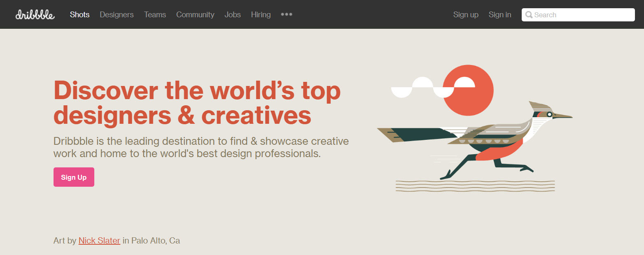Expand the three-dot more menu
This screenshot has height=255, width=644.
pyautogui.click(x=286, y=14)
